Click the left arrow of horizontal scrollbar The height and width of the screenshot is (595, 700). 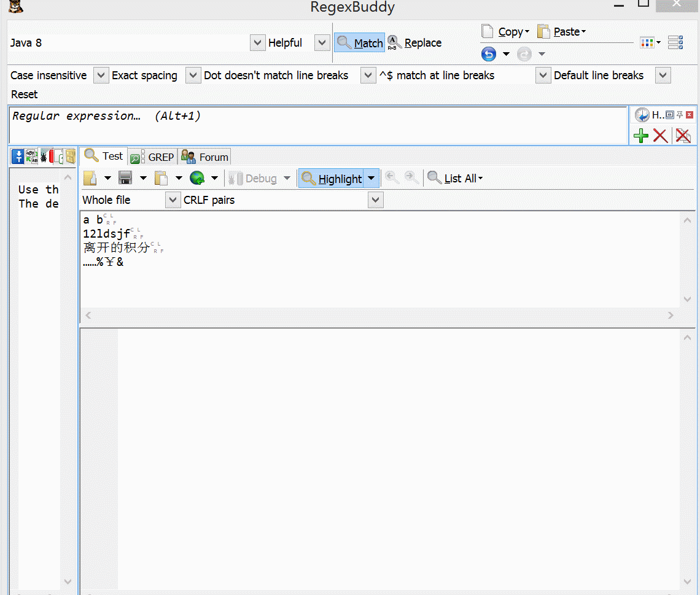click(x=88, y=316)
